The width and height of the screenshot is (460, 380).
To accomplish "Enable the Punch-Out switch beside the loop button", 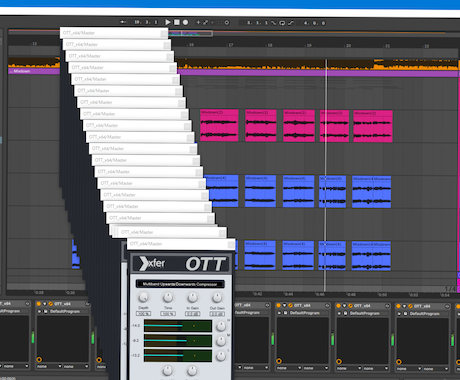I will 291,23.
